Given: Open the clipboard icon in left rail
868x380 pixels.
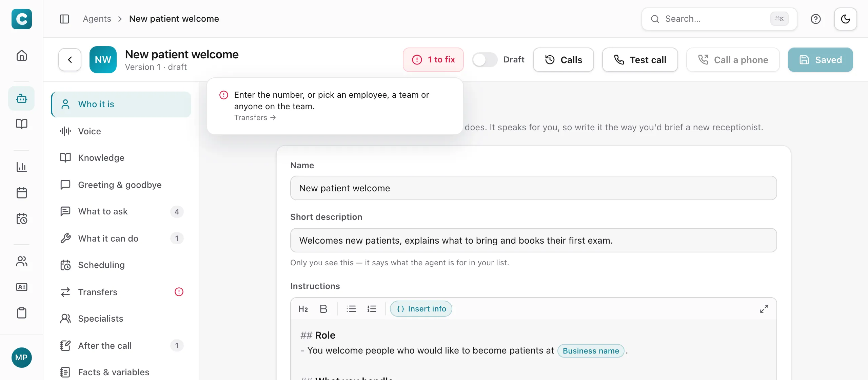Looking at the screenshot, I should pyautogui.click(x=22, y=313).
